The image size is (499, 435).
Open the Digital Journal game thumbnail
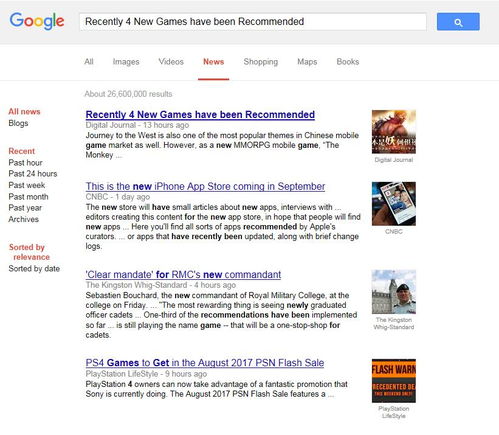(x=394, y=132)
